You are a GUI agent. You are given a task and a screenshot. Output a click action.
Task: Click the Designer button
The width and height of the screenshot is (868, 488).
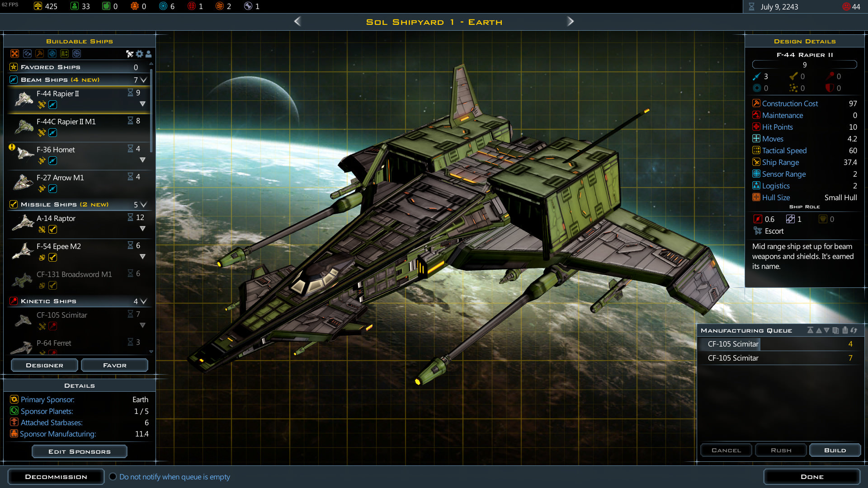tap(44, 365)
